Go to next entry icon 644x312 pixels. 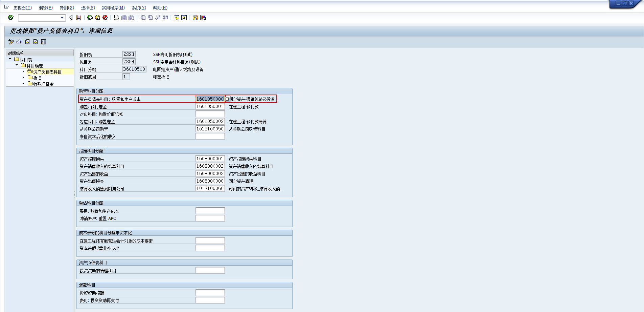(x=36, y=42)
